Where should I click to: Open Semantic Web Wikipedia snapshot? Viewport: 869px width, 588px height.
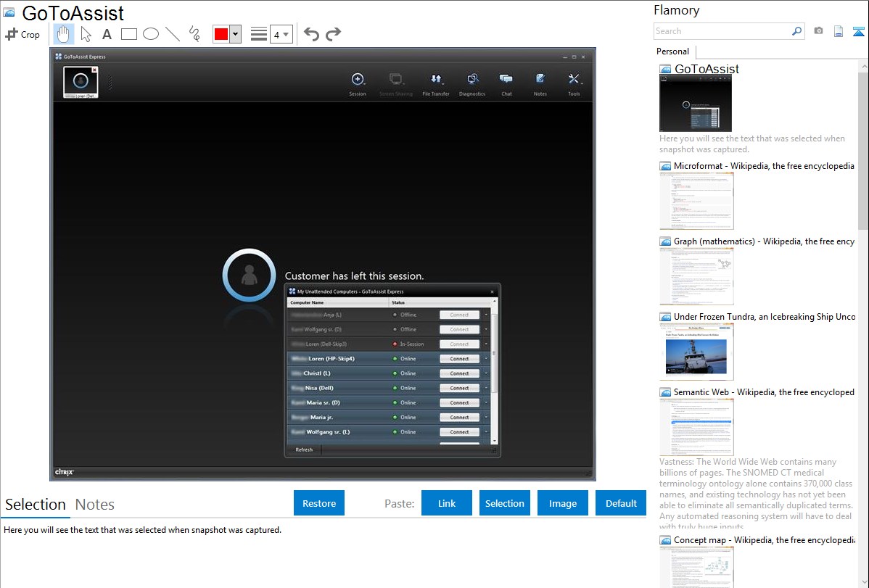tap(696, 427)
